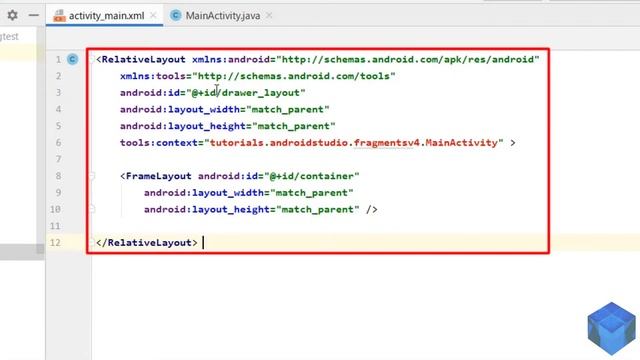Screen dimensions: 640x360
Task: Click android:layout_width on line 4
Action: [180, 109]
